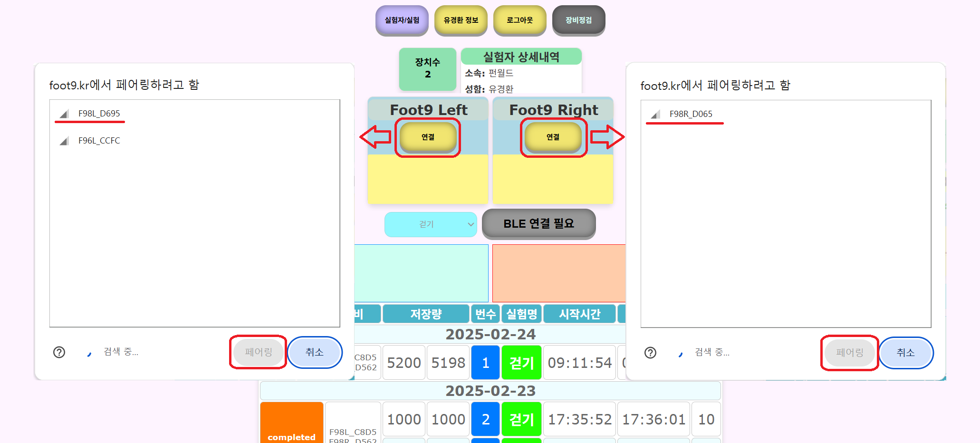Click 연결 under Foot9 Left
The image size is (980, 443).
click(x=428, y=137)
